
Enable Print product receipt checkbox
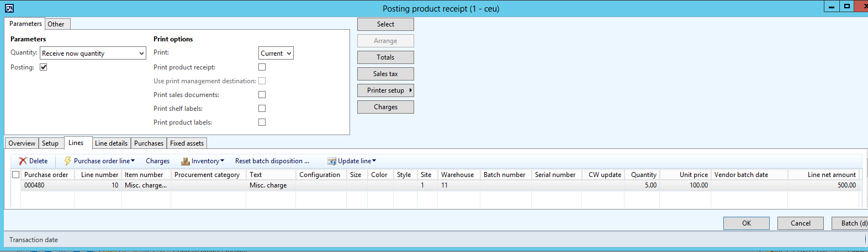[262, 67]
